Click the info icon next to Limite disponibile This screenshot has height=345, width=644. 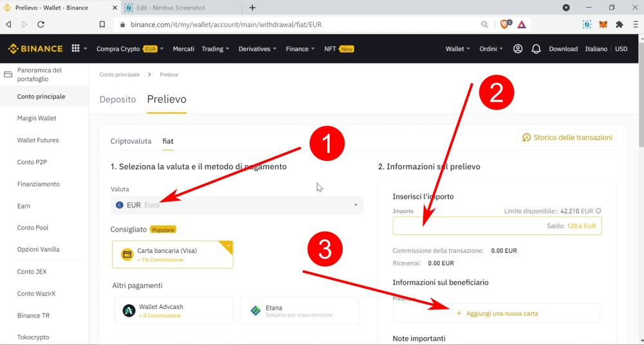click(x=598, y=211)
